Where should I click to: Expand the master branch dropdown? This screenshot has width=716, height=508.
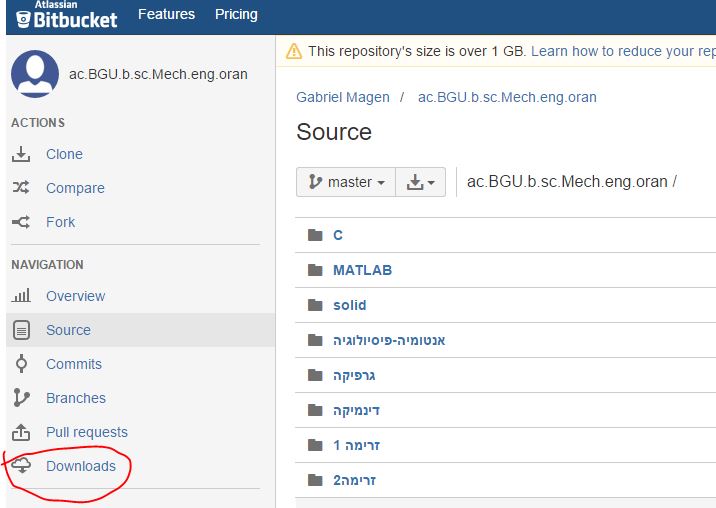click(x=346, y=182)
